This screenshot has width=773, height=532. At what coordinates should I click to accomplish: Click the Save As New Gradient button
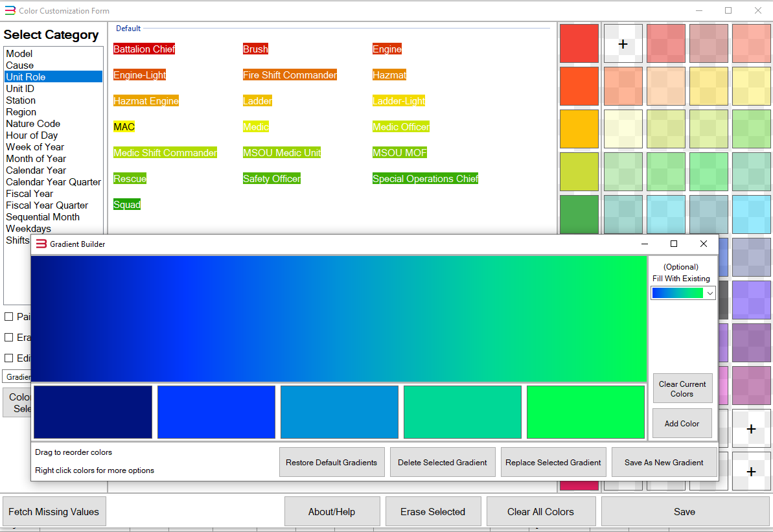663,463
